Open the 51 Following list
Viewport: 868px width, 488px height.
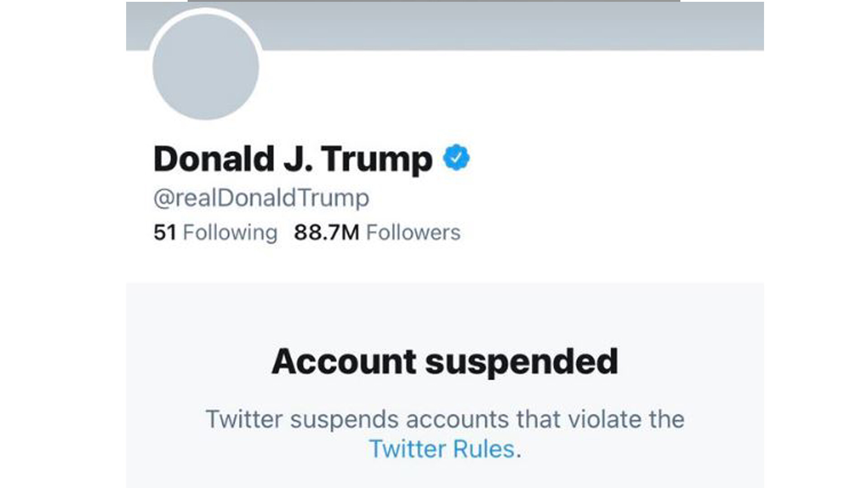[215, 233]
